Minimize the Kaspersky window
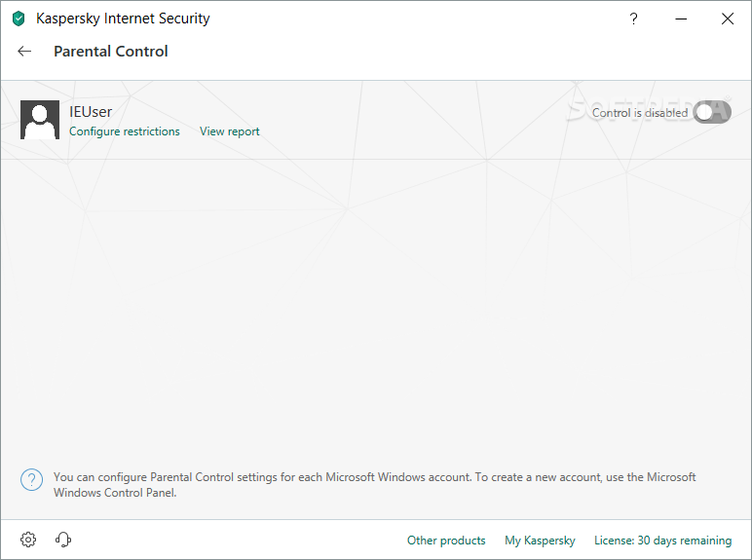752x560 pixels. coord(681,19)
